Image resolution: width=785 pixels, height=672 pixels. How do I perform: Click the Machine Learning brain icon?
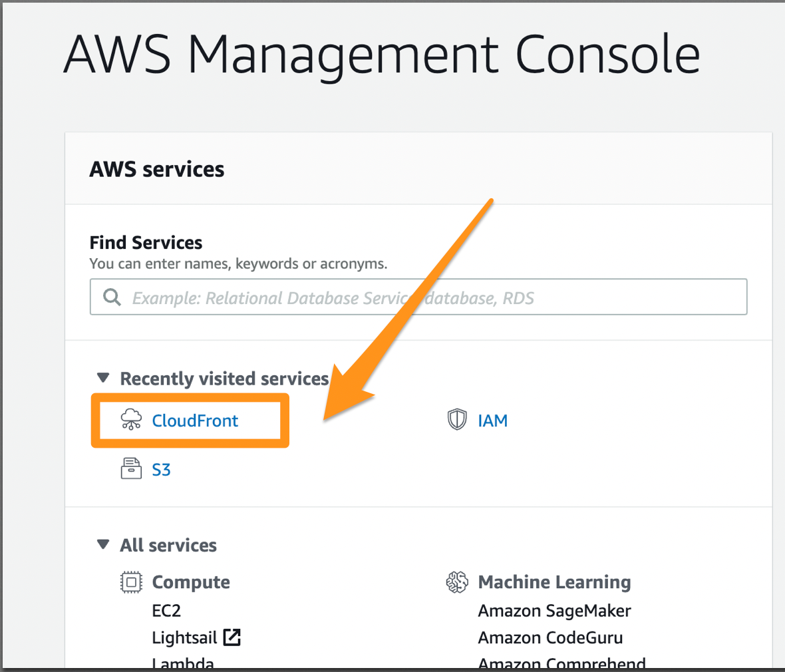[457, 582]
